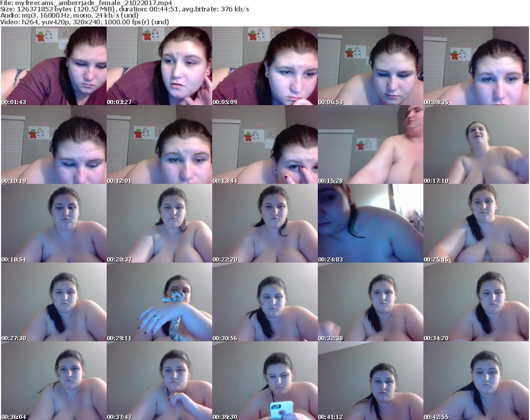Click the file name line at top
This screenshot has height=420, width=530.
86,3
